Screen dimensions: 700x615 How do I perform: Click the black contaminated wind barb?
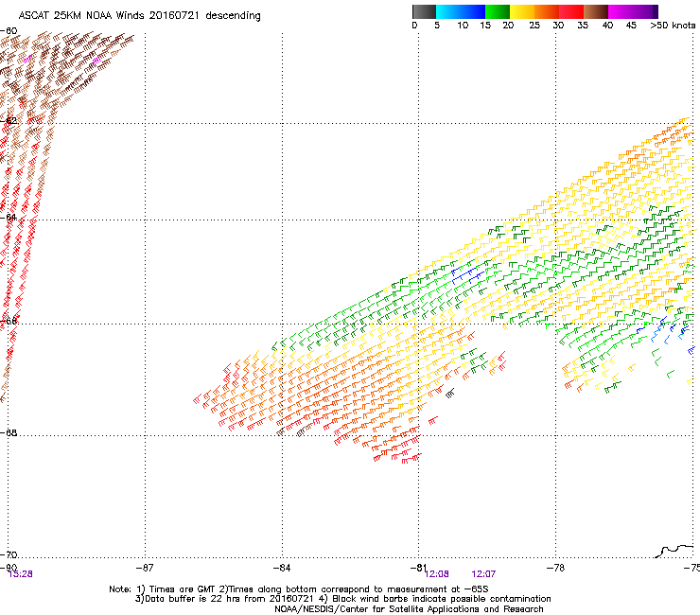click(450, 393)
